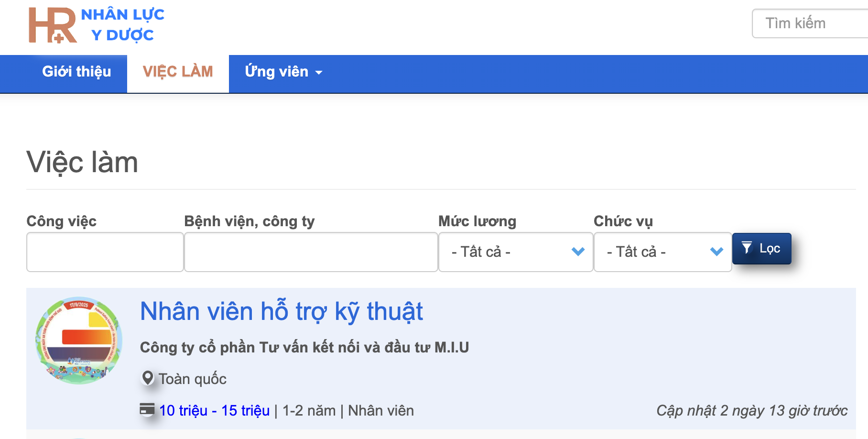Image resolution: width=868 pixels, height=439 pixels.
Task: Click the salary card icon
Action: [147, 409]
